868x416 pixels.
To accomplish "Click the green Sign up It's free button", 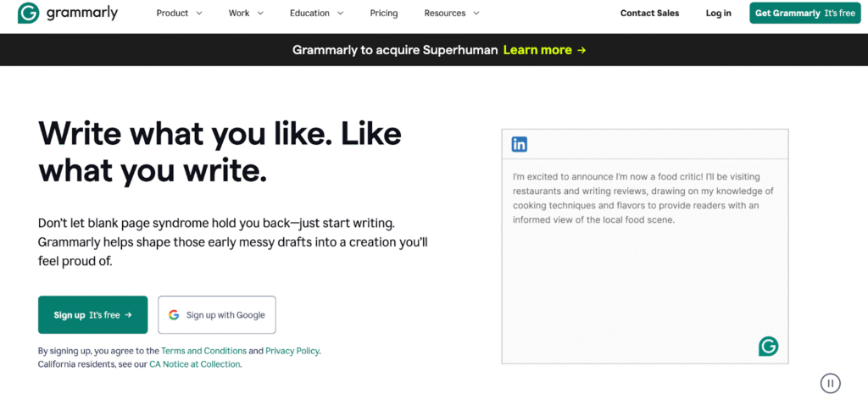I will (93, 315).
